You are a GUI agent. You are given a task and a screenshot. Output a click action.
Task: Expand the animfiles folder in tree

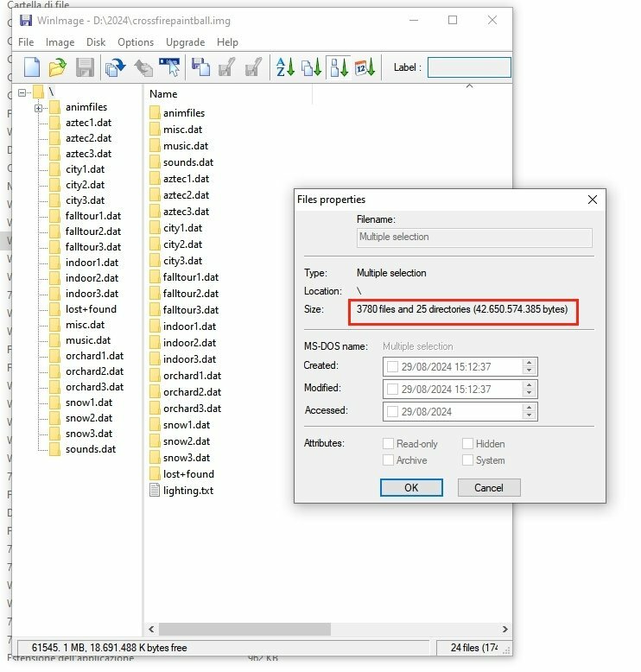tap(39, 108)
